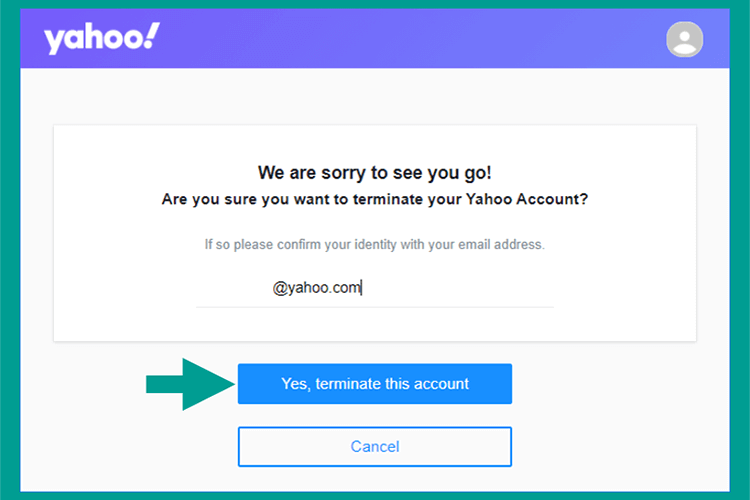Confirm termination with the blue button

point(375,384)
